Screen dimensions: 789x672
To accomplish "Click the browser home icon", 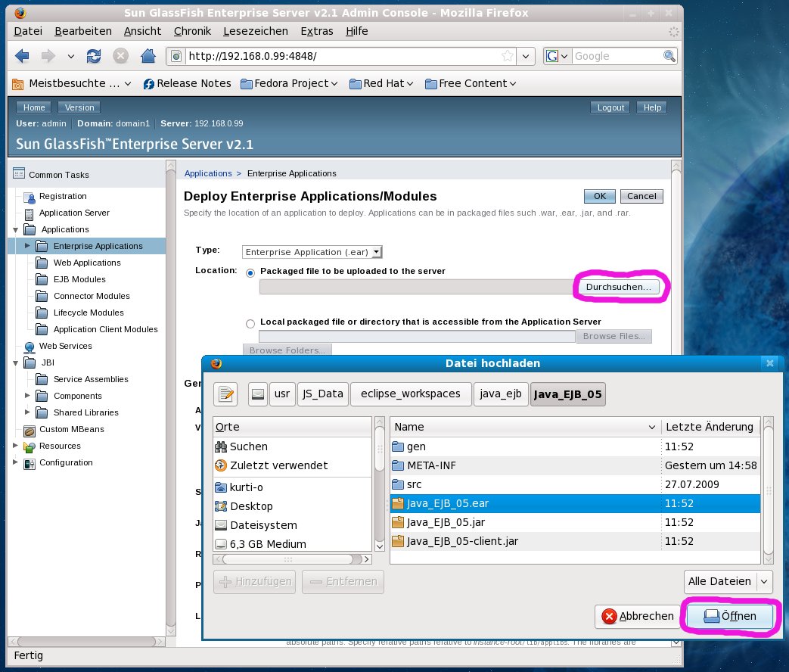I will click(x=148, y=56).
